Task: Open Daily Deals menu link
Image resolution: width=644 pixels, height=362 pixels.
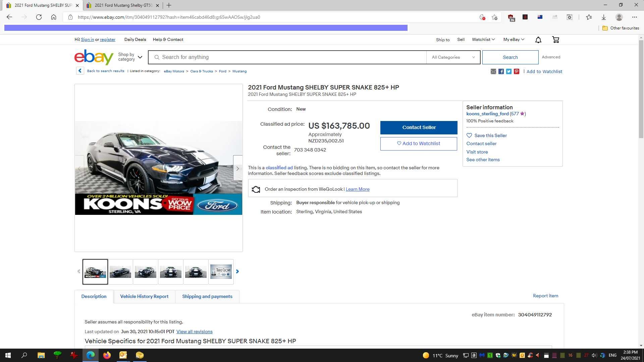Action: click(x=135, y=40)
